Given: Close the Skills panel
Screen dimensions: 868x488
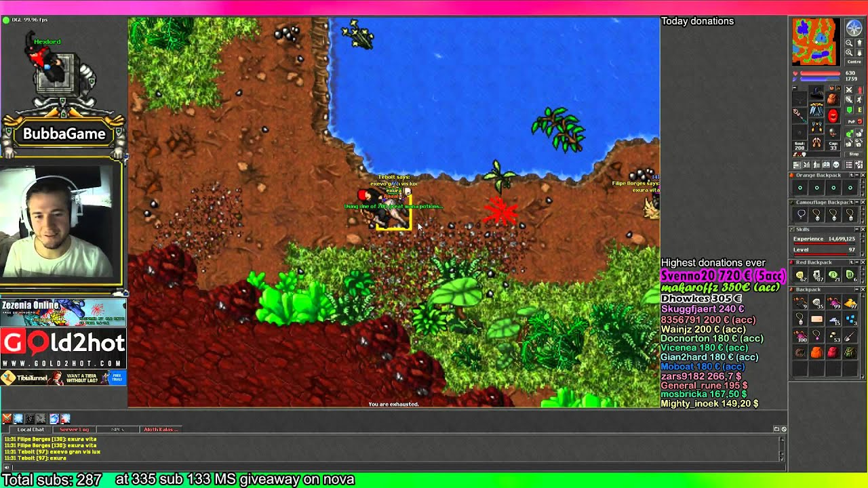Looking at the screenshot, I should (x=863, y=229).
